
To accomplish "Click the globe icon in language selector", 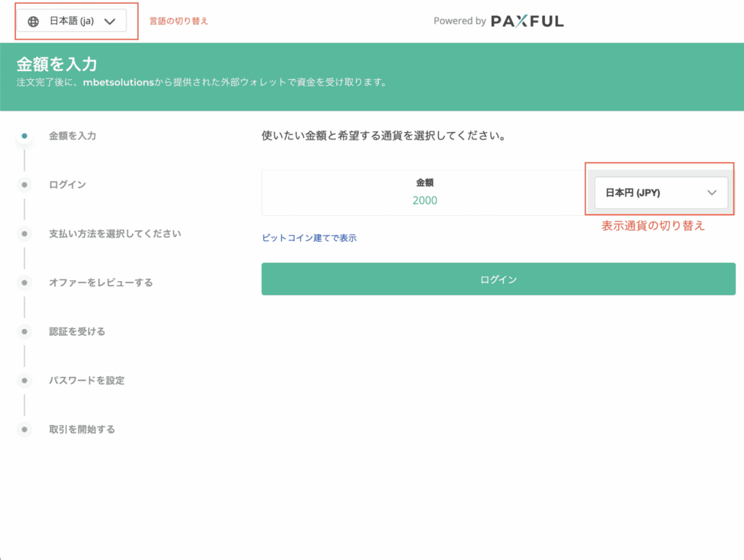I will (x=33, y=21).
